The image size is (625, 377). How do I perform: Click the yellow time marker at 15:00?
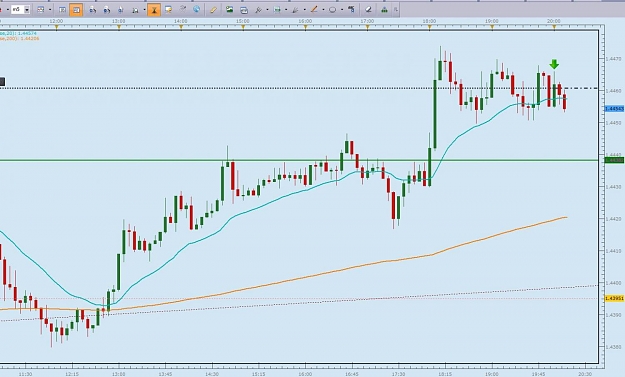click(243, 27)
